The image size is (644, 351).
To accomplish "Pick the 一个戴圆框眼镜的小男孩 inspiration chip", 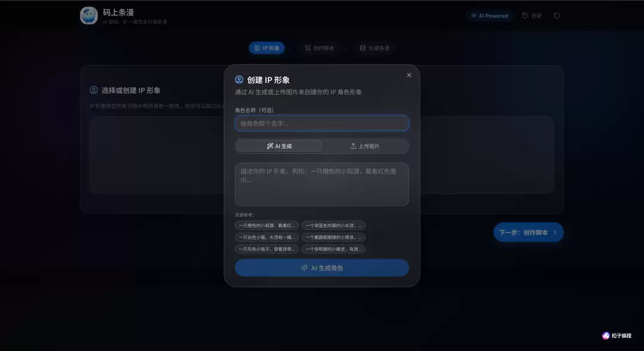I will 333,237.
